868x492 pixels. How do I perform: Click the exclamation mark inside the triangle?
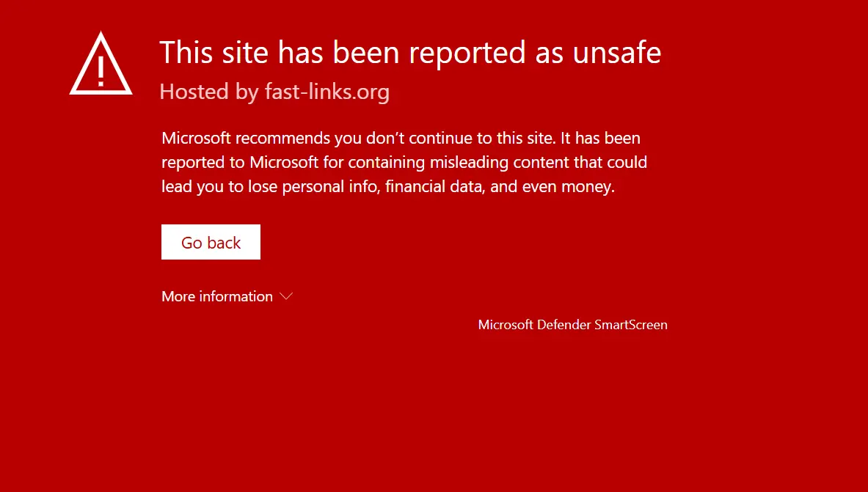pyautogui.click(x=101, y=70)
